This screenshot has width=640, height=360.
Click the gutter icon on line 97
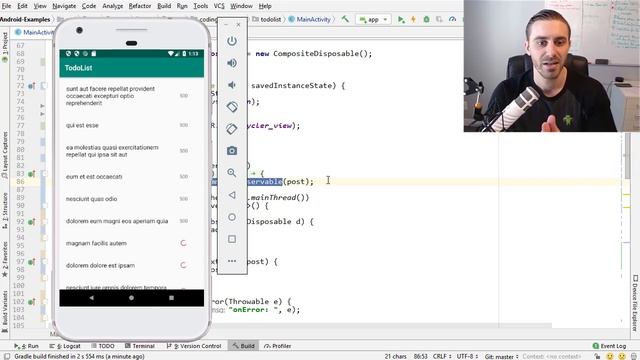31,262
